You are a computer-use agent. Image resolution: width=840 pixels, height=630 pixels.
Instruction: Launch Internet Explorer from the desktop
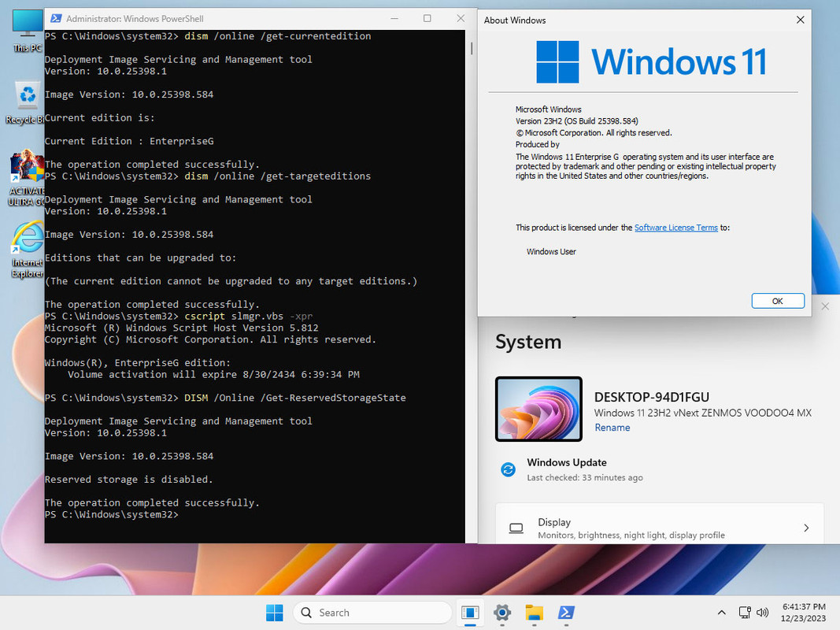tap(27, 250)
